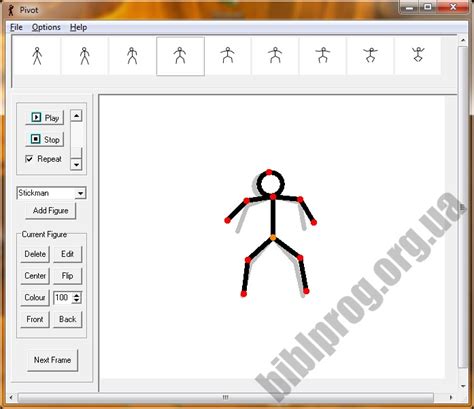Select the fourth highlighted frame thumbnail
The width and height of the screenshot is (474, 409).
[180, 56]
